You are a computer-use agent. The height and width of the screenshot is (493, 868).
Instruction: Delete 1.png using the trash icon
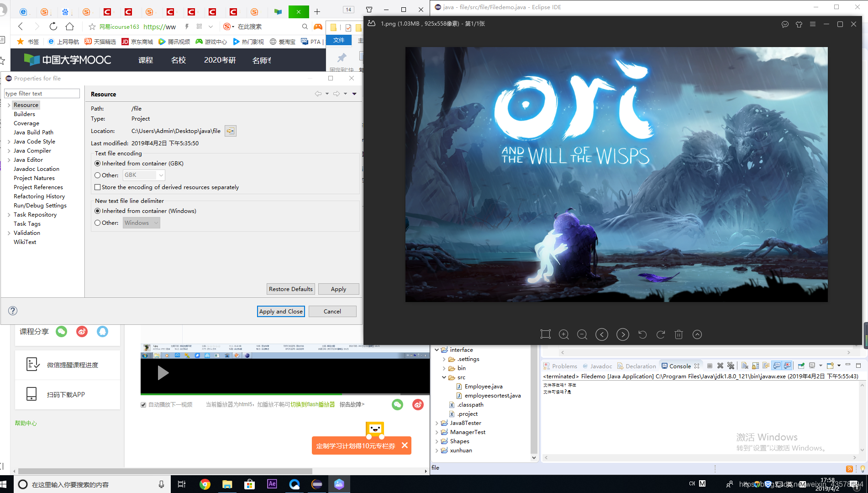679,334
